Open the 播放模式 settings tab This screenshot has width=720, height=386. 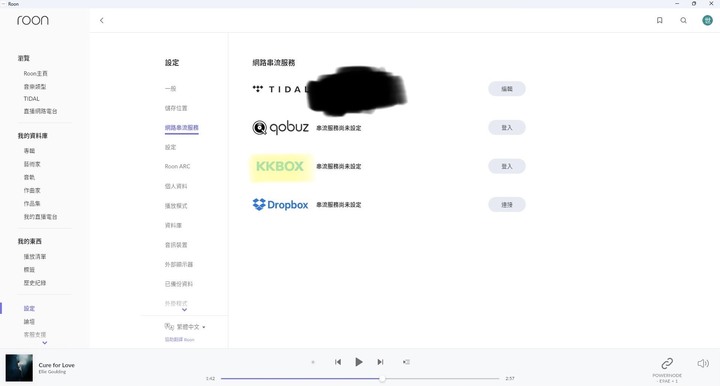pyautogui.click(x=176, y=206)
